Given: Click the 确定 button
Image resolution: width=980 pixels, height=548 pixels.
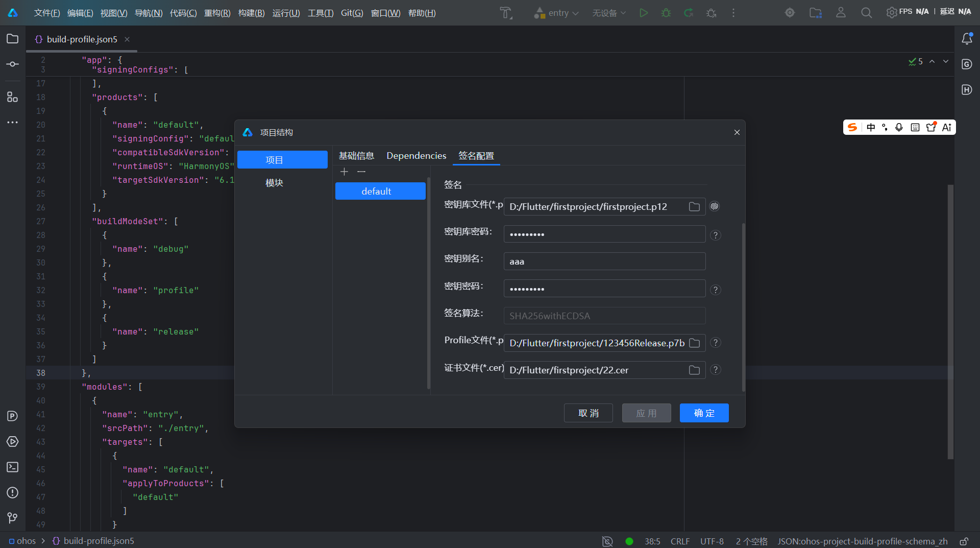Looking at the screenshot, I should (x=704, y=413).
